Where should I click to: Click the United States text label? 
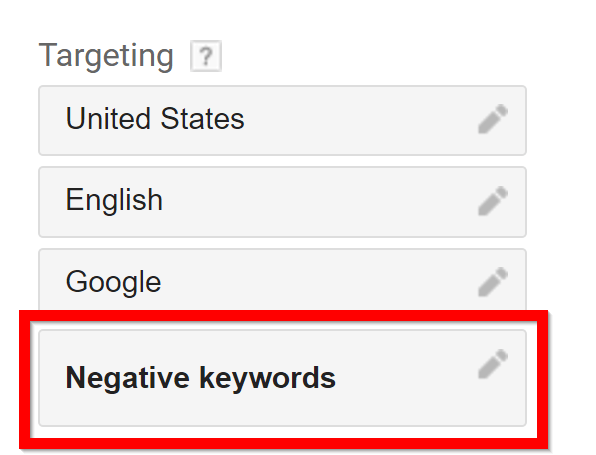point(155,119)
